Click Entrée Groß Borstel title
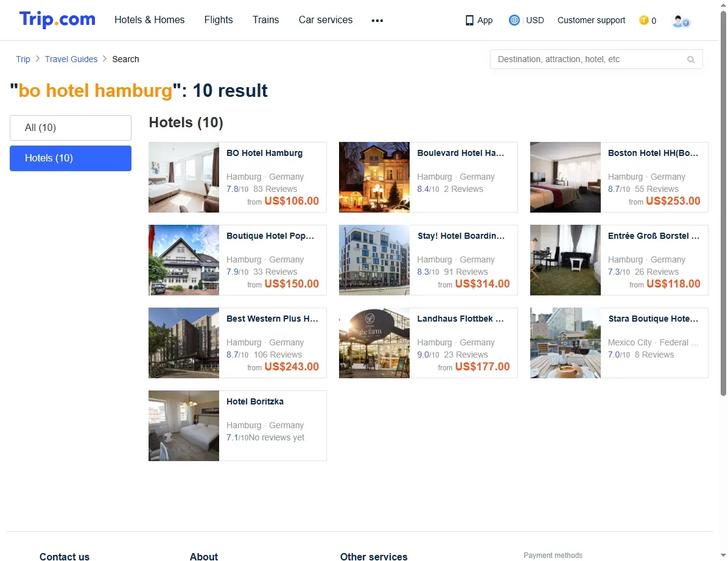This screenshot has width=728, height=561. [x=654, y=236]
